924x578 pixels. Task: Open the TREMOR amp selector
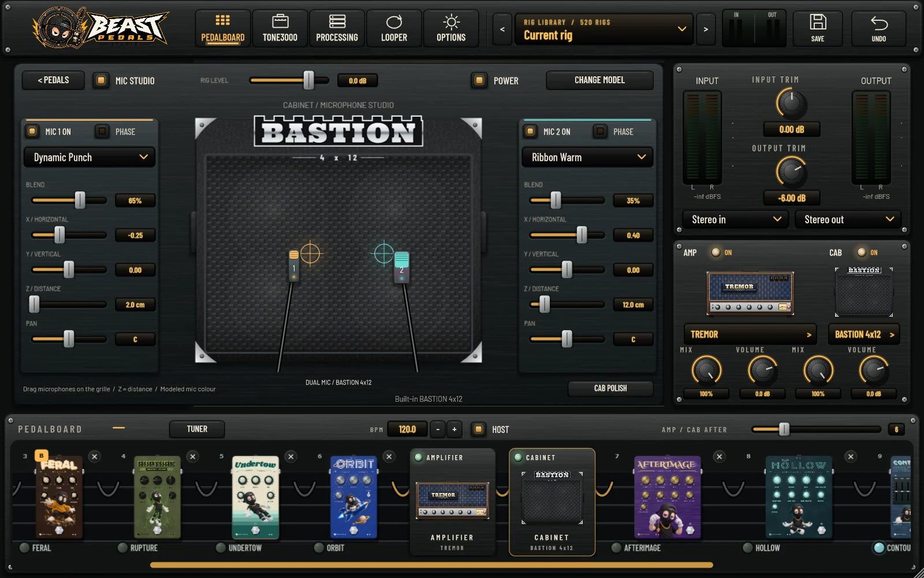[750, 335]
